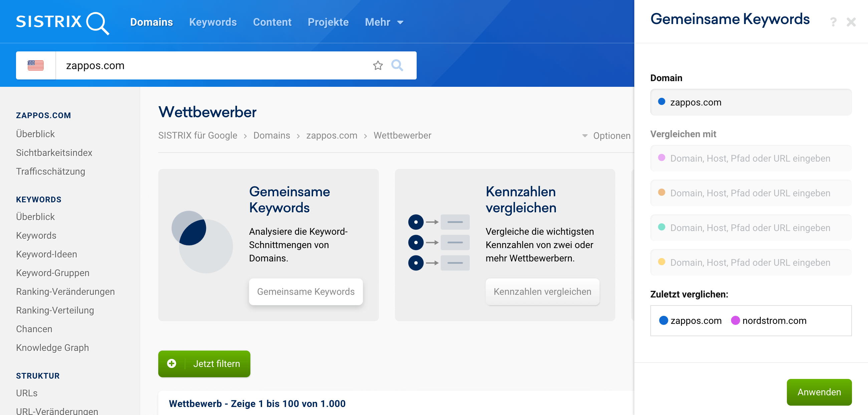868x415 pixels.
Task: Focus the orange-dot comparison domain input
Action: 751,193
